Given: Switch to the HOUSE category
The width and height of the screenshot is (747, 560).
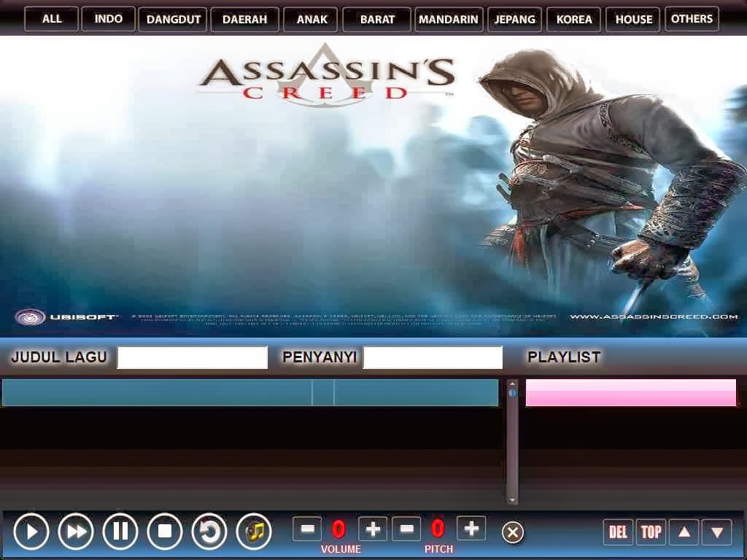Looking at the screenshot, I should pos(633,20).
